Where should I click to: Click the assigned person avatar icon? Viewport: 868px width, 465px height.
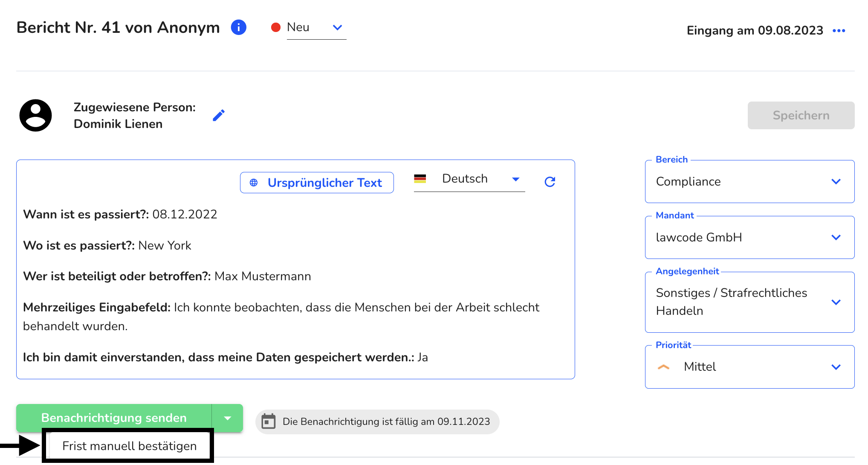36,115
